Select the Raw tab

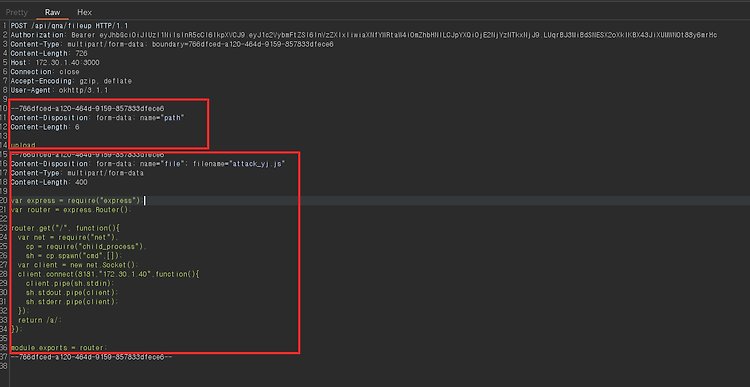(53, 12)
